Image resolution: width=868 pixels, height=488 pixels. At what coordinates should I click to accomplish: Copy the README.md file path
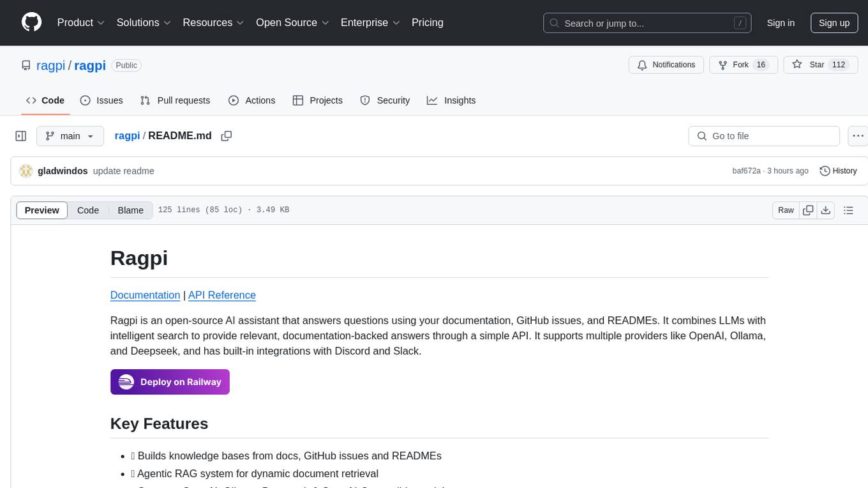226,135
